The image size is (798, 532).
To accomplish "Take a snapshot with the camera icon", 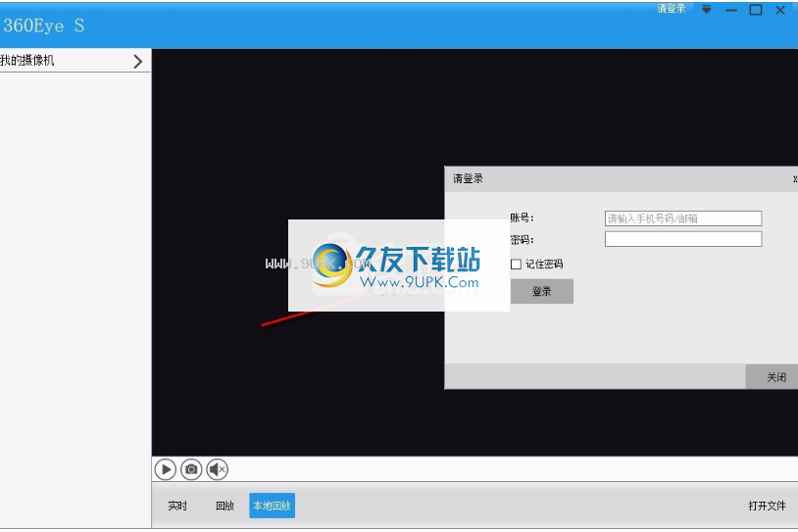I will point(191,469).
